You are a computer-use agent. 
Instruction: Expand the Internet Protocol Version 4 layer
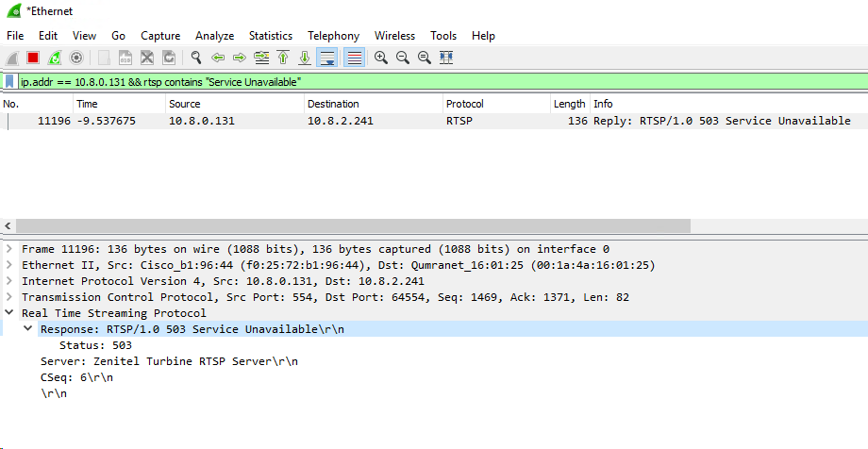(8, 281)
